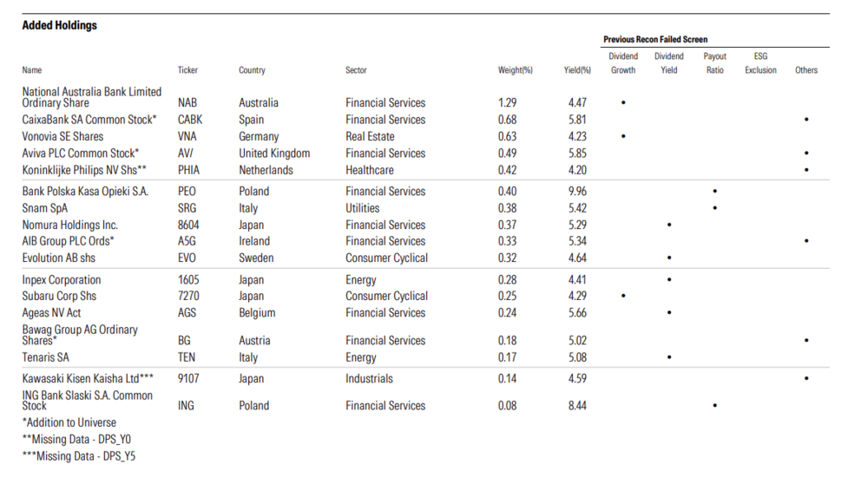Image resolution: width=868 pixels, height=477 pixels.
Task: Select the PHIA ticker cell
Action: point(191,170)
